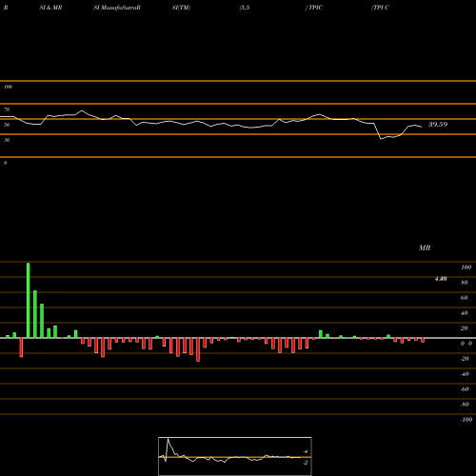Open the mini overview chart thumbnail
The image size is (476, 476).
pos(235,456)
